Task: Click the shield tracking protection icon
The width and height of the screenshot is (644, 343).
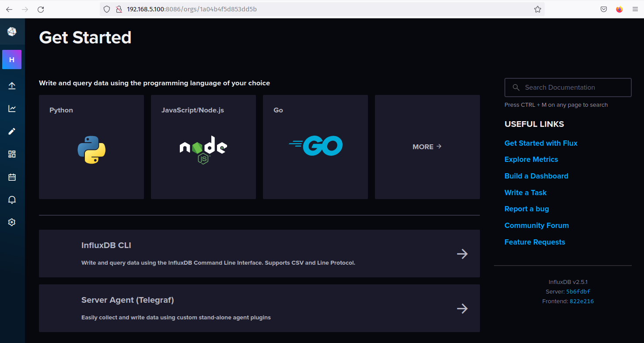Action: pyautogui.click(x=107, y=9)
